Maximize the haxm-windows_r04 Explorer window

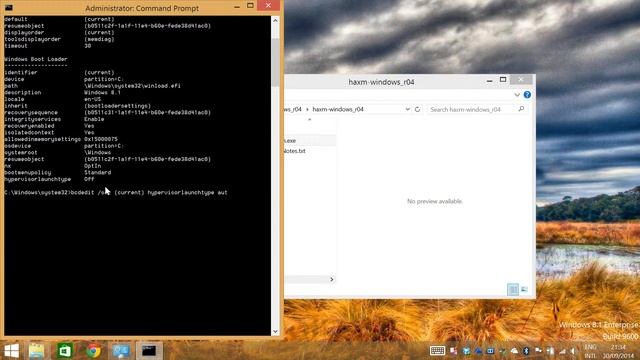pyautogui.click(x=503, y=80)
